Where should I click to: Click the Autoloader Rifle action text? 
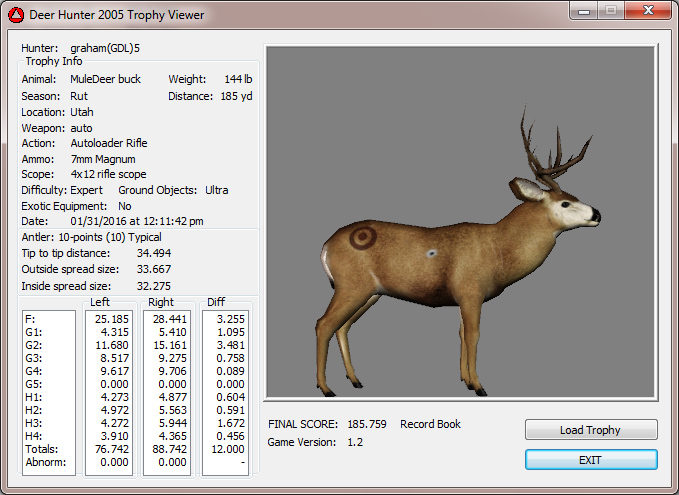tap(109, 143)
